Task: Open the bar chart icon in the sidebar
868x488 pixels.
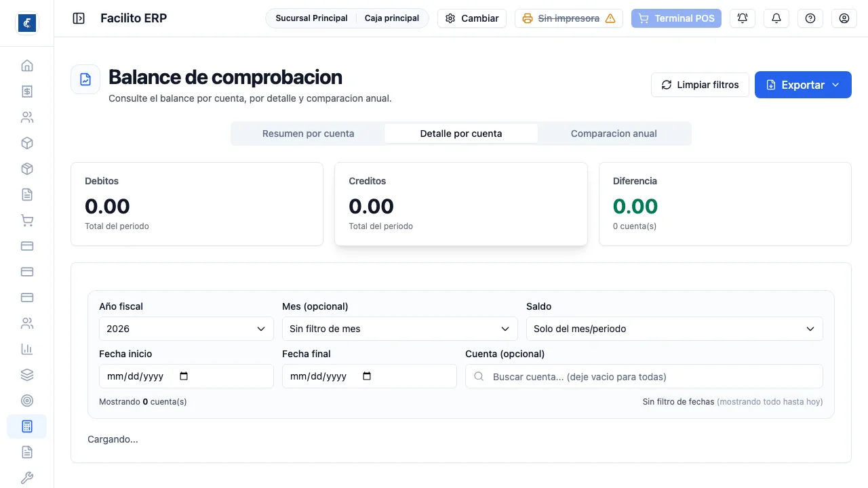Action: tap(27, 349)
